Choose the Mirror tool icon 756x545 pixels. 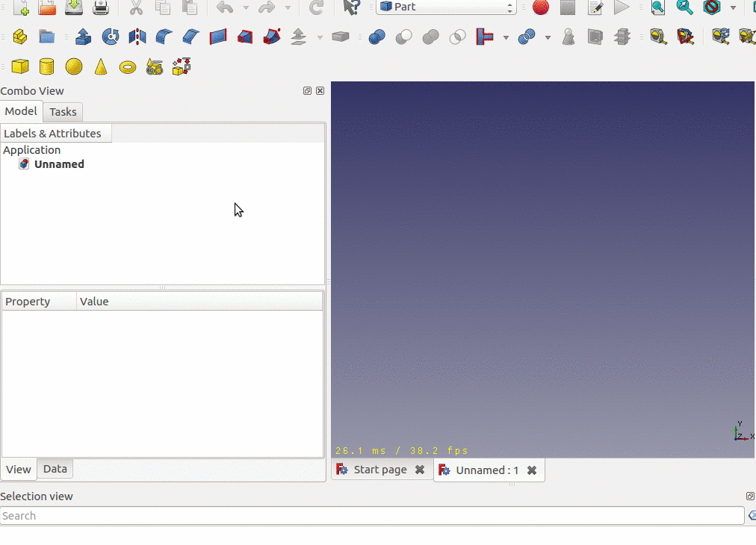tap(137, 37)
